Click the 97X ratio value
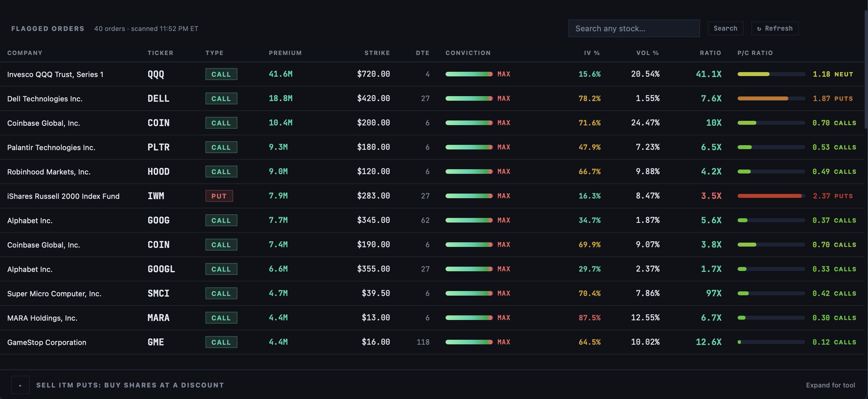 [714, 293]
